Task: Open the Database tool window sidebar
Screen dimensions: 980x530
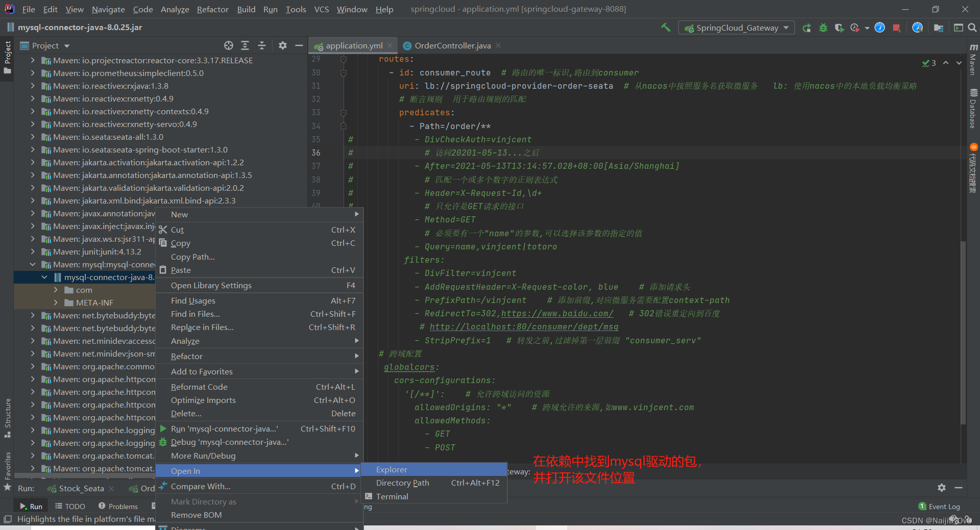Action: click(x=973, y=109)
